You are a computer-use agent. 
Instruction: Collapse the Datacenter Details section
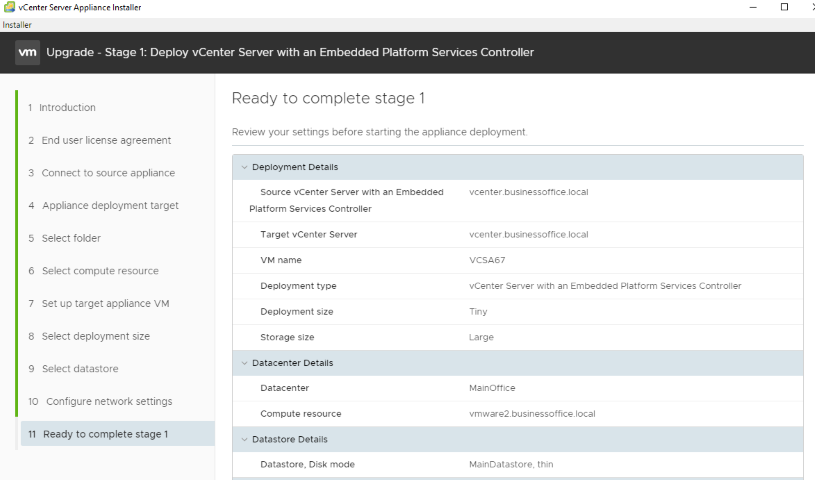pyautogui.click(x=243, y=363)
